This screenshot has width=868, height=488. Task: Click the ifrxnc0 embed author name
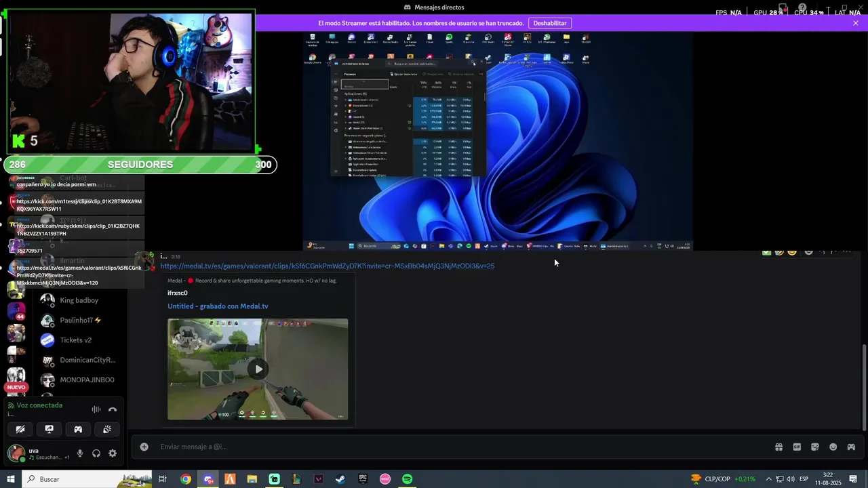[178, 293]
